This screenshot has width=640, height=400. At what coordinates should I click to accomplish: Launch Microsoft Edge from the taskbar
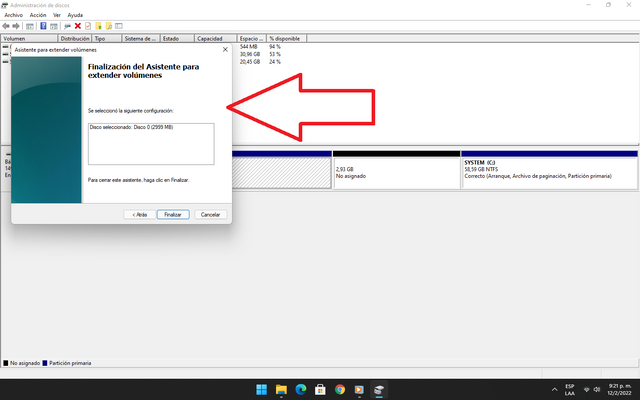(301, 390)
